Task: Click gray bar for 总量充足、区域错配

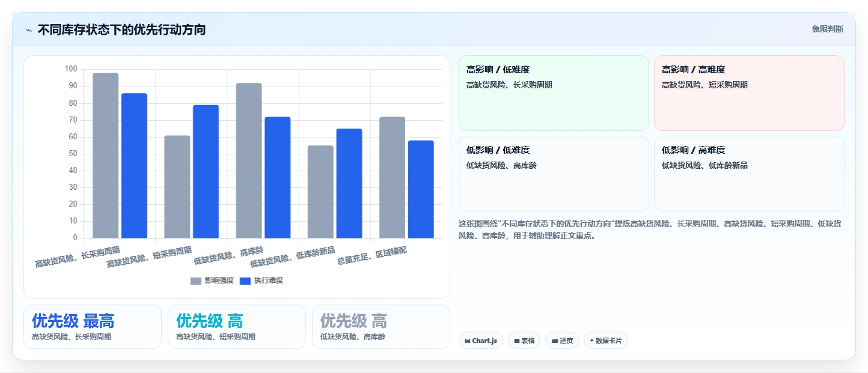Action: click(392, 177)
